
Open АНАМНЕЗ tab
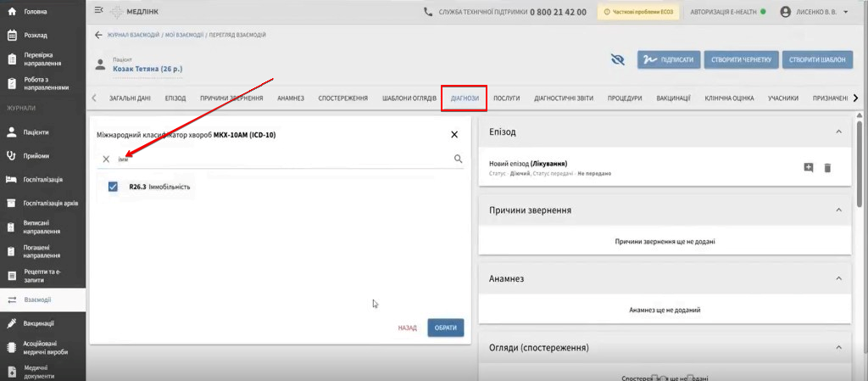tap(291, 98)
